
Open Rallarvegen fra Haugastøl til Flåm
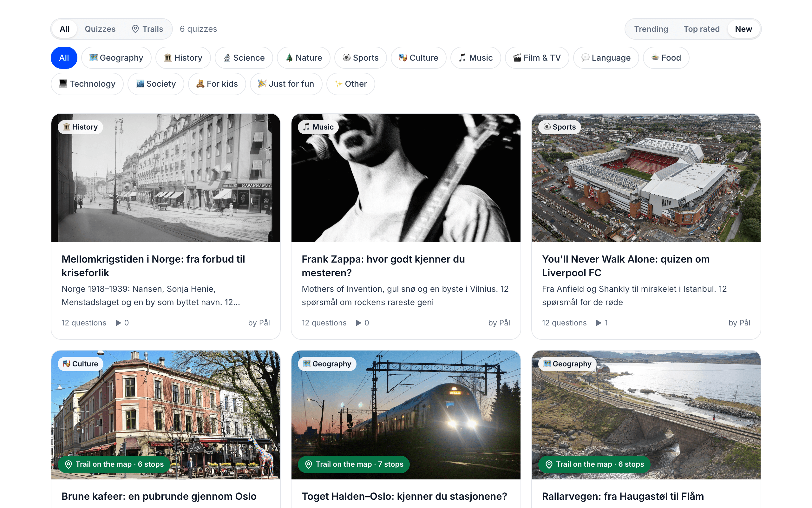(x=623, y=496)
